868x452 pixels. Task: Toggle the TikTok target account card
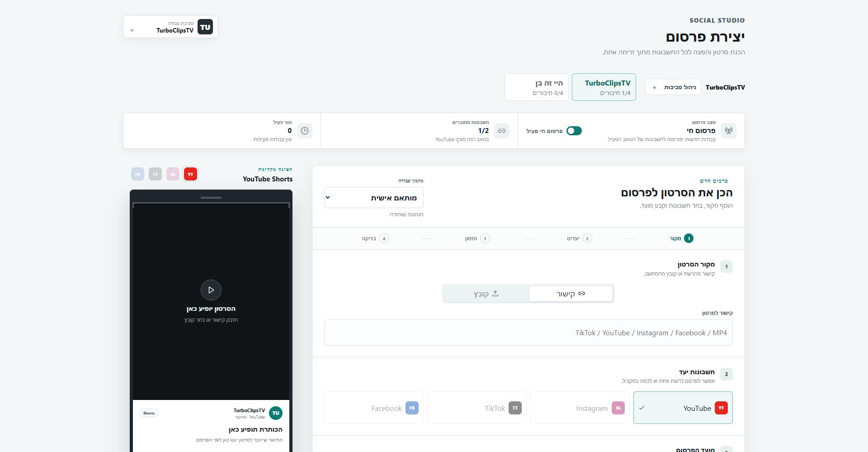tap(477, 408)
